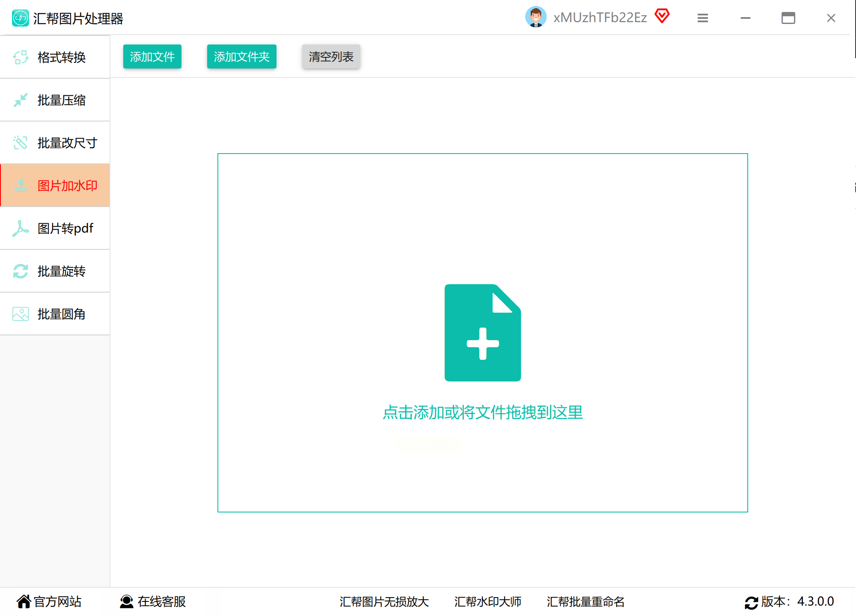Viewport: 856px width, 616px height.
Task: Click the 汇帮水印大师 link
Action: 487,602
